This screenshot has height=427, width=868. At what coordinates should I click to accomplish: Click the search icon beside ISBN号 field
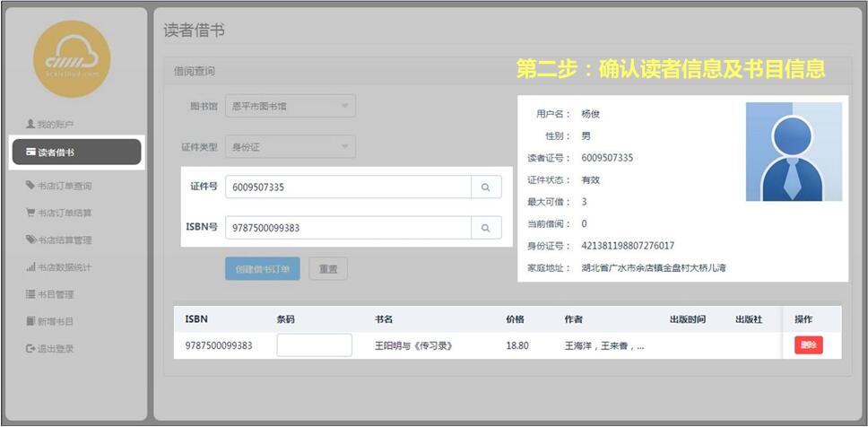[x=486, y=228]
